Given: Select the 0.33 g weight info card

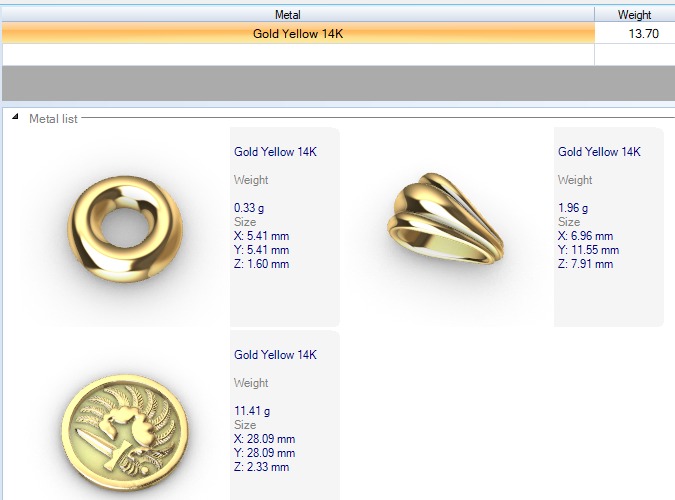Looking at the screenshot, I should point(285,227).
